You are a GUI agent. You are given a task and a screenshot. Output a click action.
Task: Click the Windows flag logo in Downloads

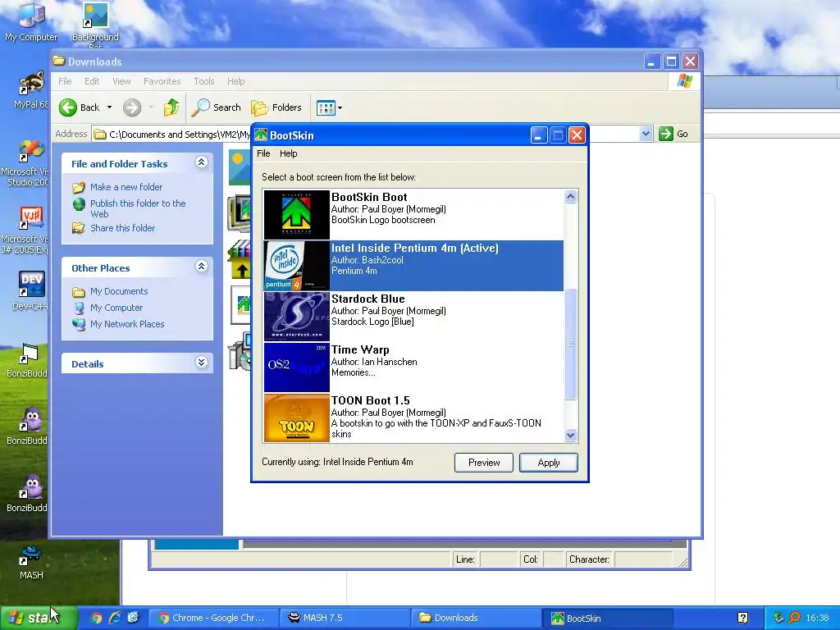[685, 81]
